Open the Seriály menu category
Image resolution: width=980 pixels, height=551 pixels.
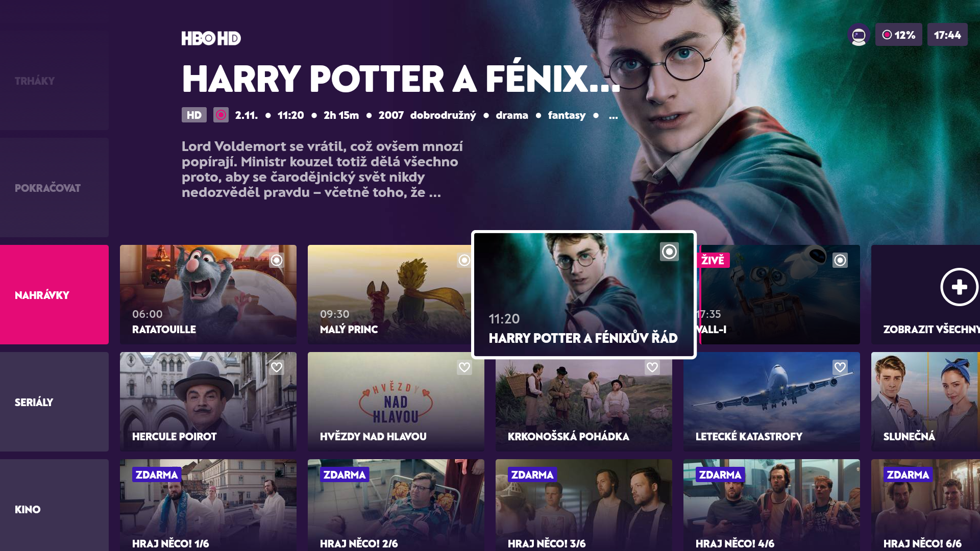[54, 402]
